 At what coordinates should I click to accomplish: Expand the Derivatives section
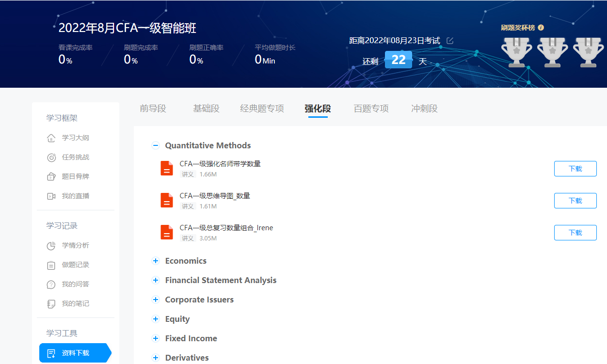pos(156,358)
